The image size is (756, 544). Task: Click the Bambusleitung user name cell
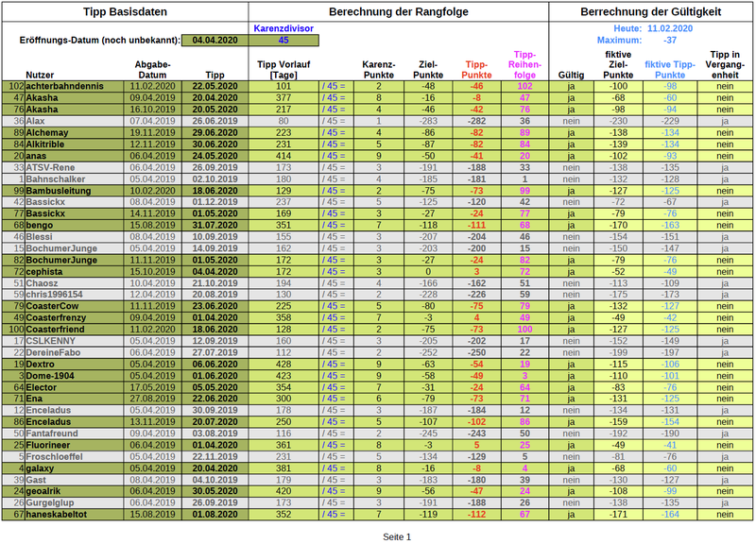(75, 191)
